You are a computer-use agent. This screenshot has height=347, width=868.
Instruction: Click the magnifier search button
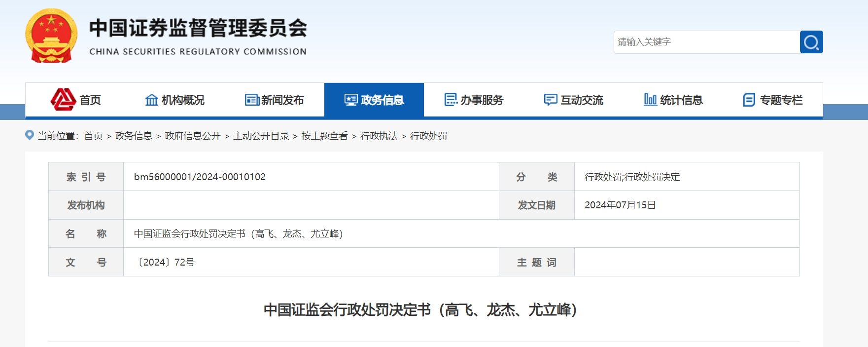pyautogui.click(x=811, y=42)
